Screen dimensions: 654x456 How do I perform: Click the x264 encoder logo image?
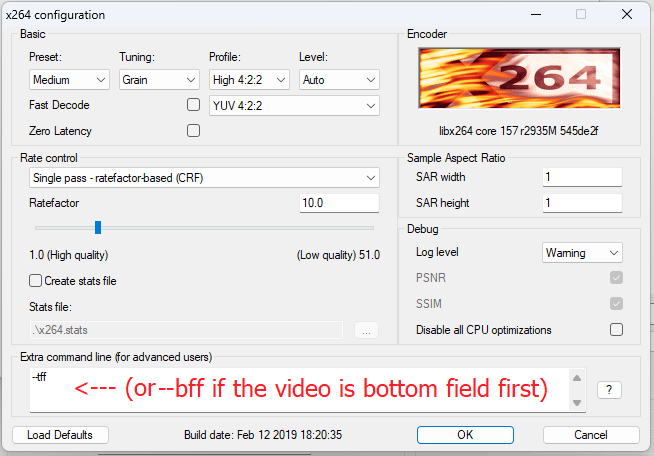(520, 80)
